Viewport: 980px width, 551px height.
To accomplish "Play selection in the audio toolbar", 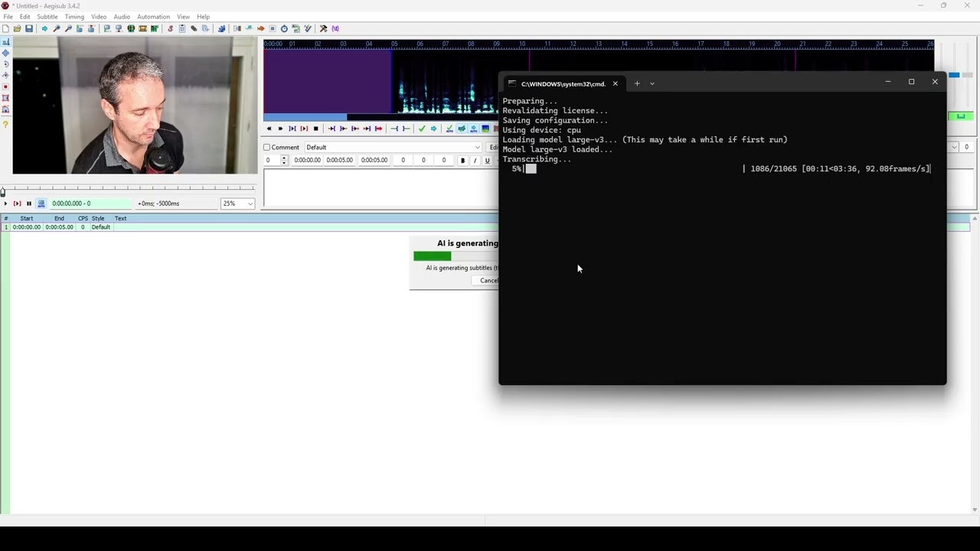I will coord(292,129).
